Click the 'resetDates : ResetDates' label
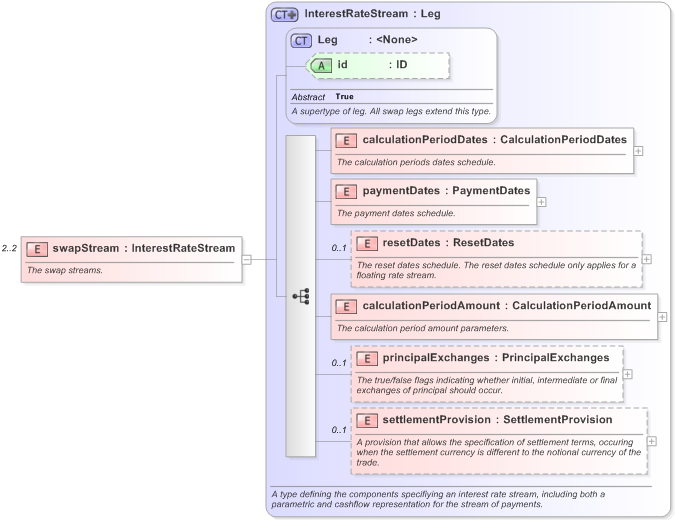This screenshot has height=520, width=675. pos(448,243)
